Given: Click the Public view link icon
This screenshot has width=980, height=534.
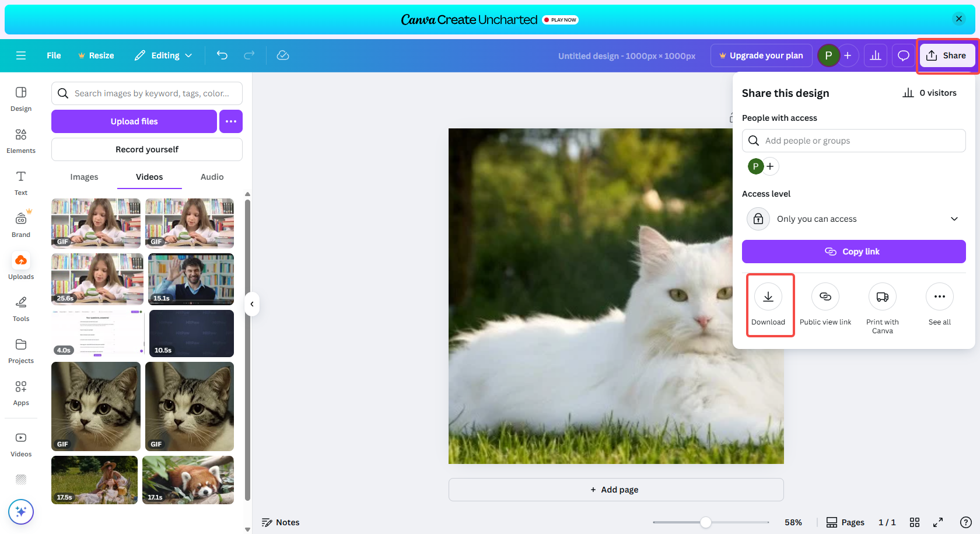Looking at the screenshot, I should tap(825, 296).
